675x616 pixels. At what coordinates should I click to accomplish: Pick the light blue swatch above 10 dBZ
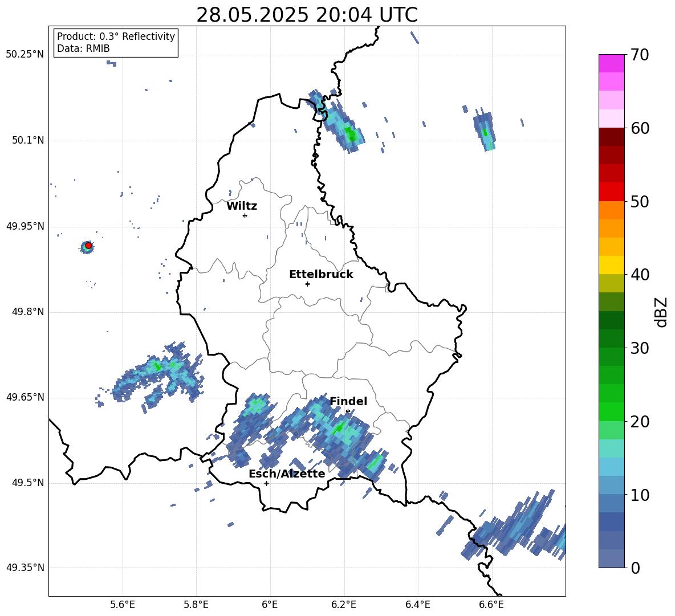pos(611,485)
